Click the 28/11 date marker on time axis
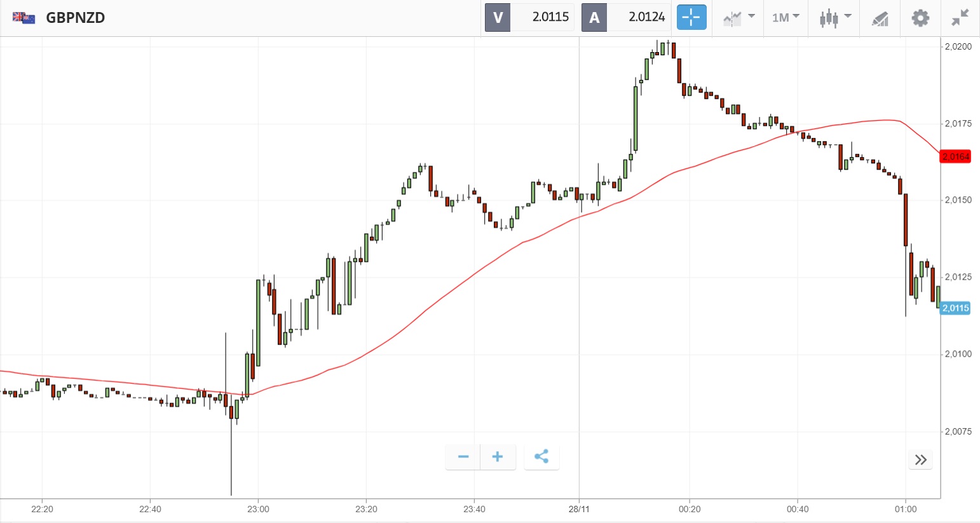Viewport: 980px width, 523px height. click(579, 509)
